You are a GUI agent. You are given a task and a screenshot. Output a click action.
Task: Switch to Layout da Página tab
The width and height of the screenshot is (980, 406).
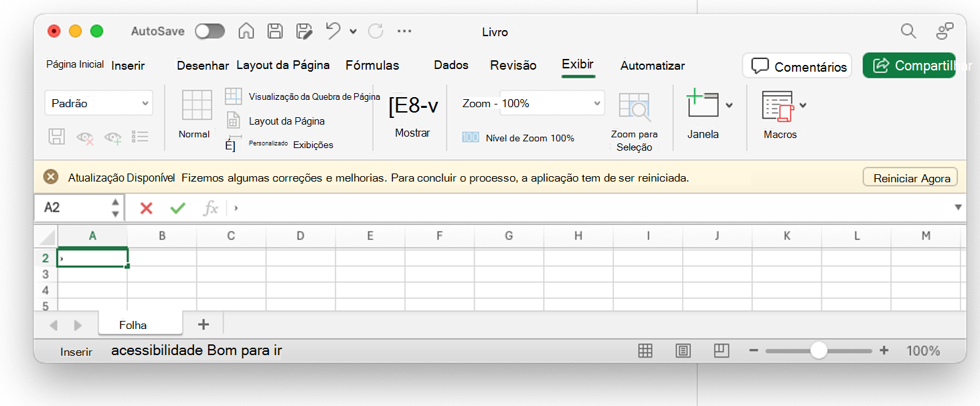[x=283, y=65]
